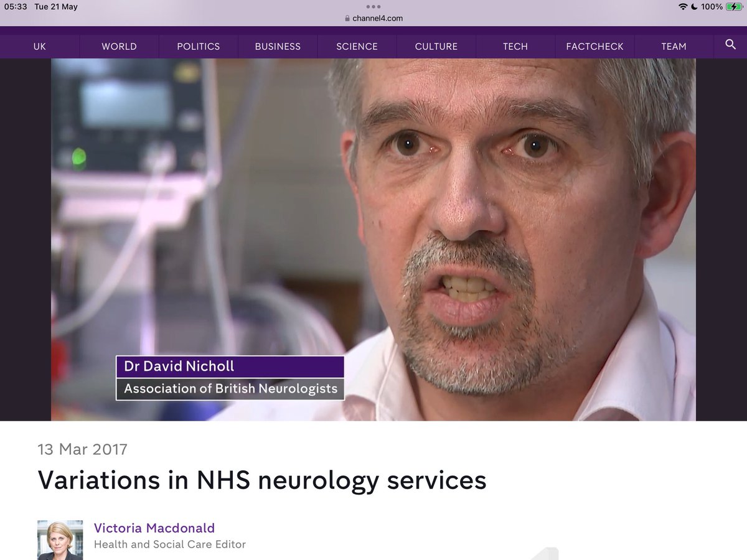Open Victoria Macdonald's author profile link
The height and width of the screenshot is (560, 747).
click(154, 528)
